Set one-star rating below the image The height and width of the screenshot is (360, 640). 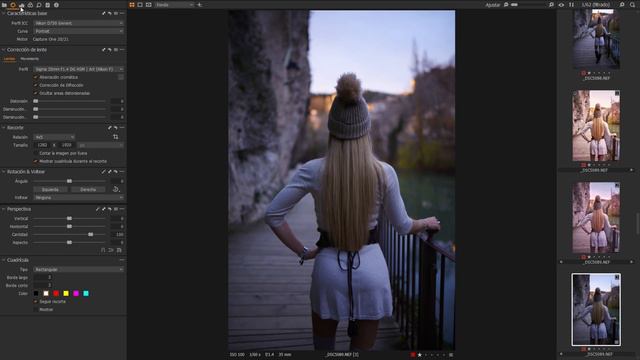click(420, 355)
